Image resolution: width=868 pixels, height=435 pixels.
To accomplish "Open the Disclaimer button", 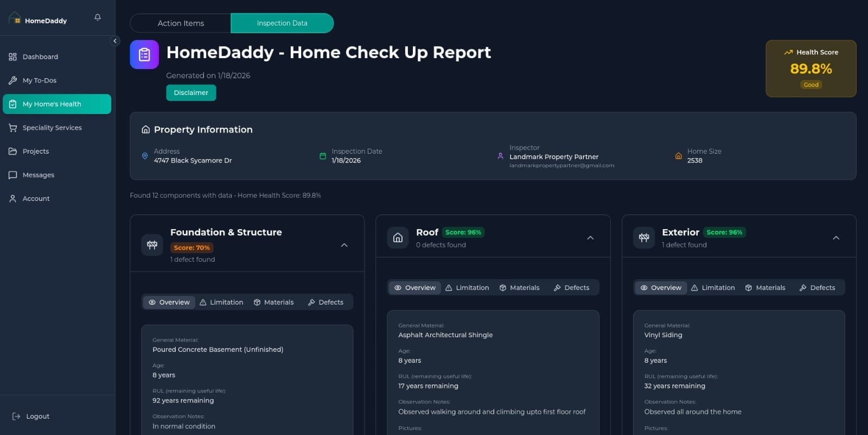I will [191, 93].
